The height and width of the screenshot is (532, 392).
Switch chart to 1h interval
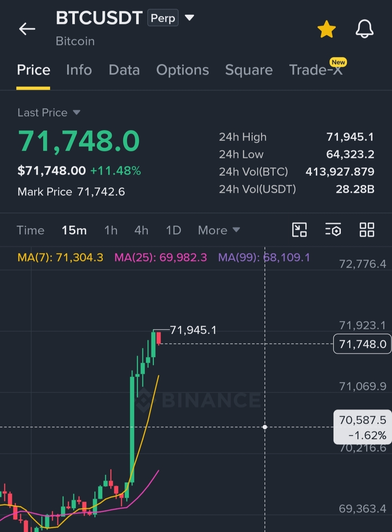click(x=111, y=230)
